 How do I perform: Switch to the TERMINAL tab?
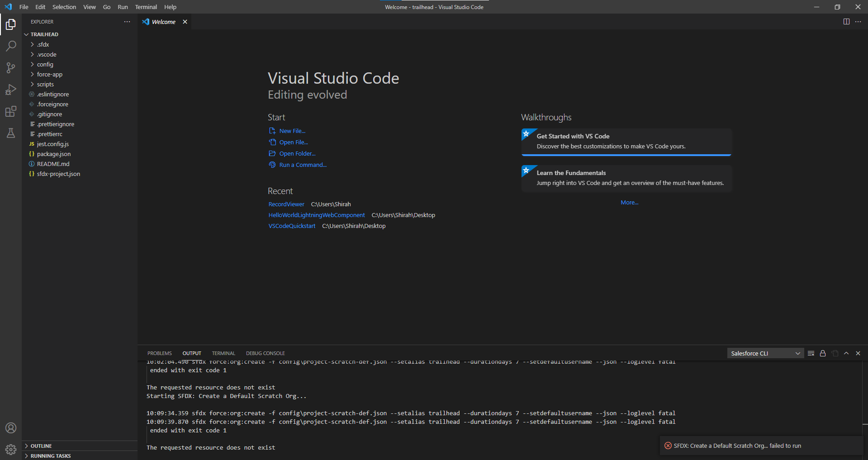(223, 353)
